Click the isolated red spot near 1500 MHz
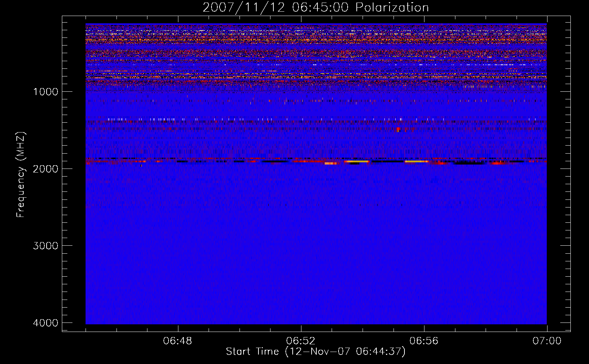The image size is (589, 364). coord(398,129)
